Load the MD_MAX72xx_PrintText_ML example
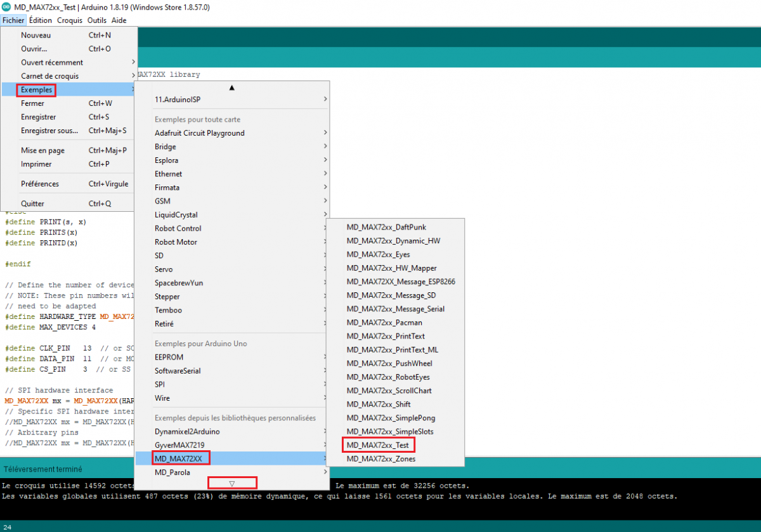 [396, 350]
